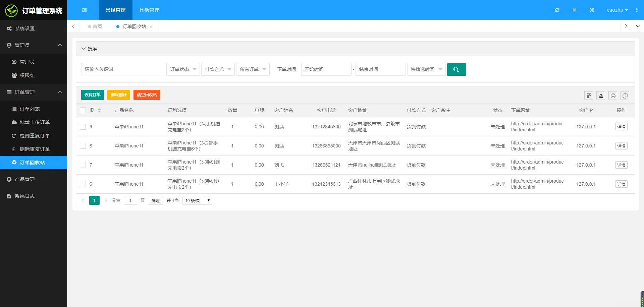Select the checkbox for order ID 9

click(x=83, y=127)
